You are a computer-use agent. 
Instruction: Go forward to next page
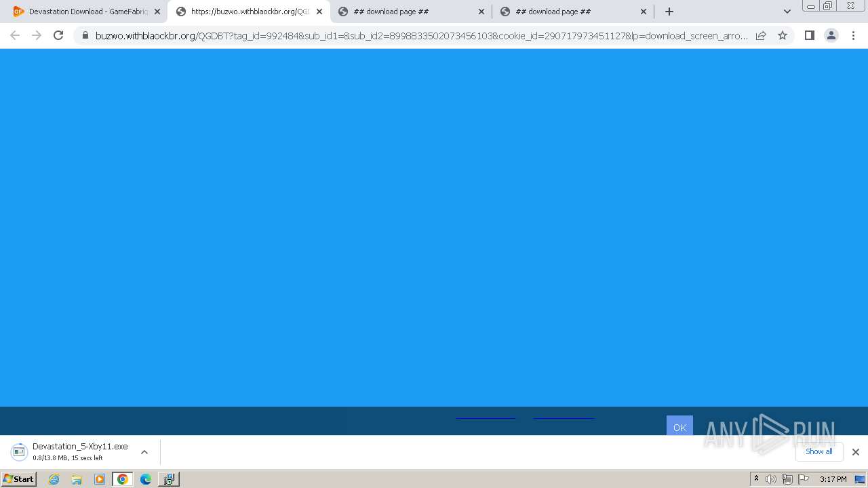click(x=37, y=36)
